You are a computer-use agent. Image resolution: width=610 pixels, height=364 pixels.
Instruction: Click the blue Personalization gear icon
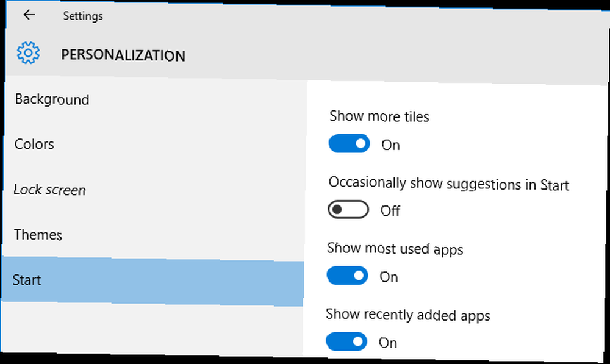click(28, 52)
